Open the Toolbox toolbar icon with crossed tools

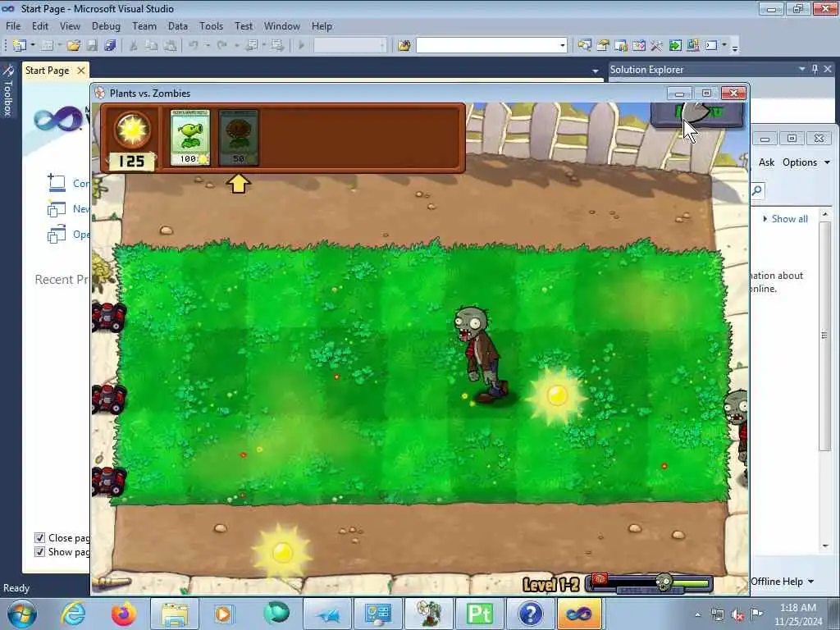[657, 46]
